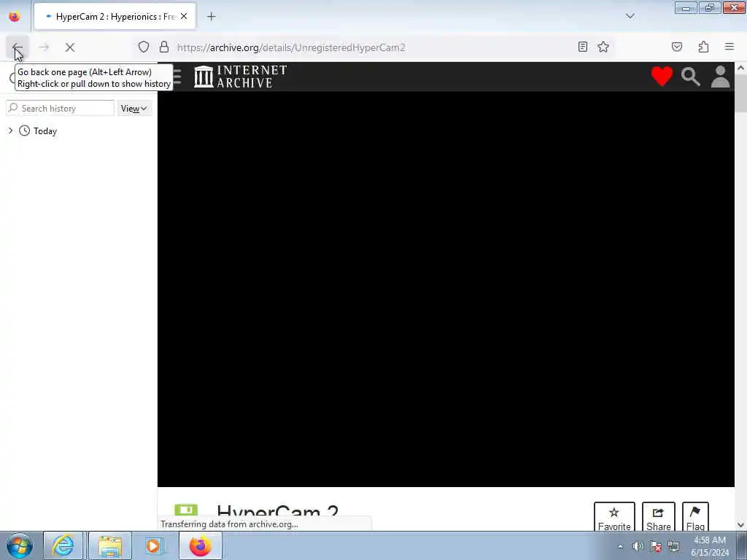747x560 pixels.
Task: Show hidden tray icons arrow
Action: point(620,546)
